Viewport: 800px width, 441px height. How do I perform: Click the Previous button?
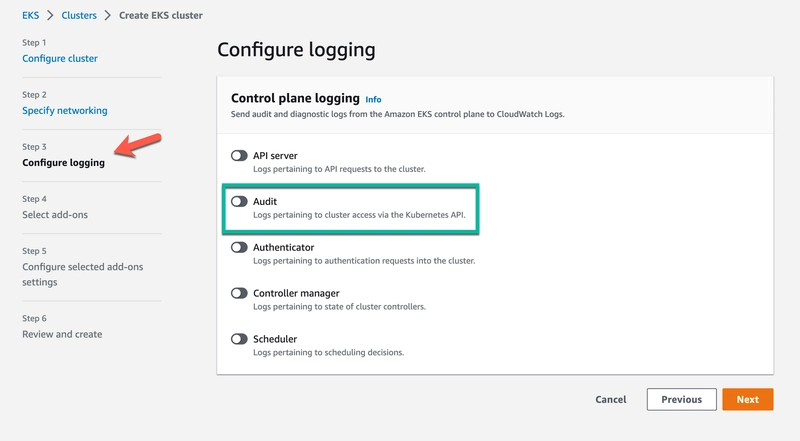tap(681, 399)
